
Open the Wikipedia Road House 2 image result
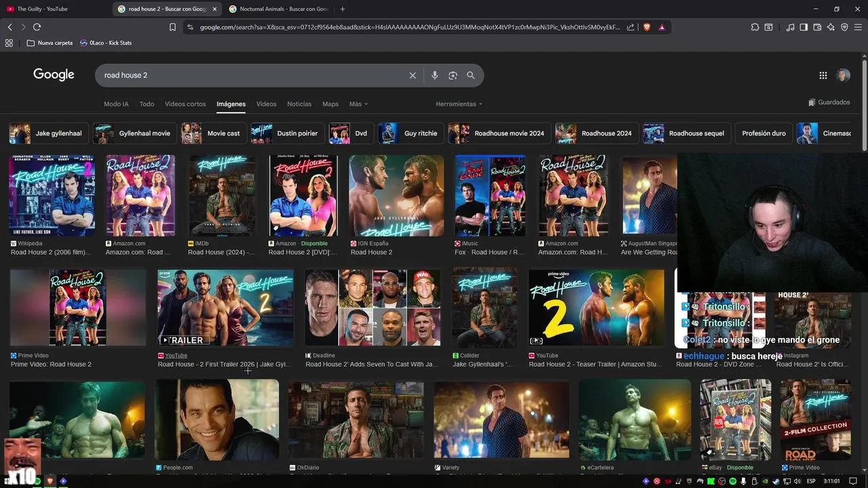(x=52, y=195)
